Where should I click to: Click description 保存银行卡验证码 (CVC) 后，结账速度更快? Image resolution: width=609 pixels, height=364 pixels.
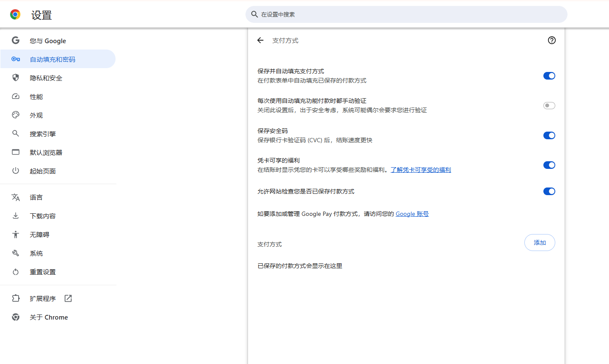click(x=315, y=140)
